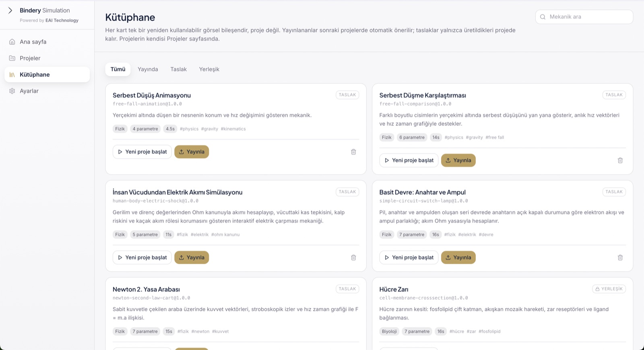
Task: Publish Serbest Düşüş Animasyonu with Yayınla
Action: [192, 152]
